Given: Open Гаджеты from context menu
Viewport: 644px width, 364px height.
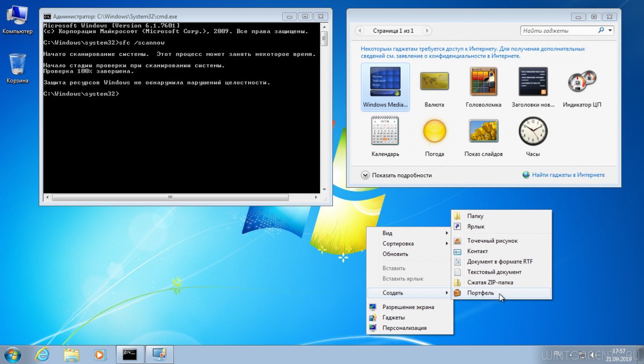Looking at the screenshot, I should [x=409, y=317].
